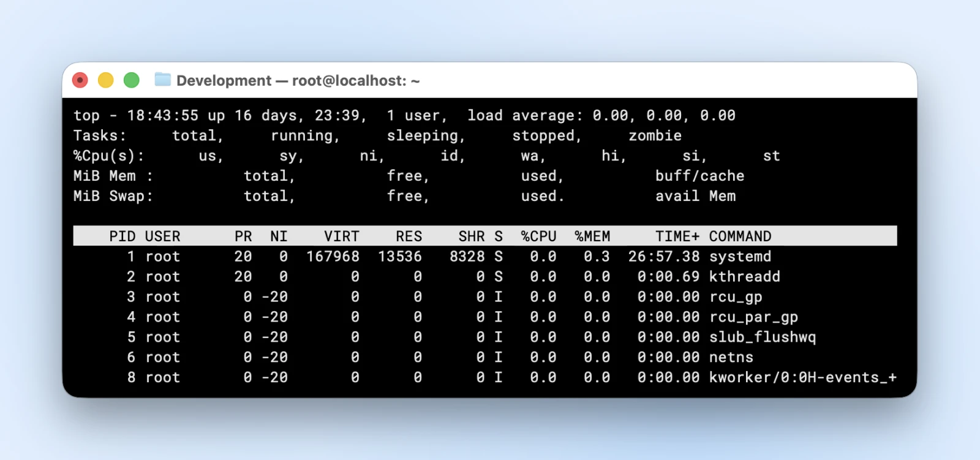Click the netns process name
This screenshot has height=460, width=980.
[731, 358]
